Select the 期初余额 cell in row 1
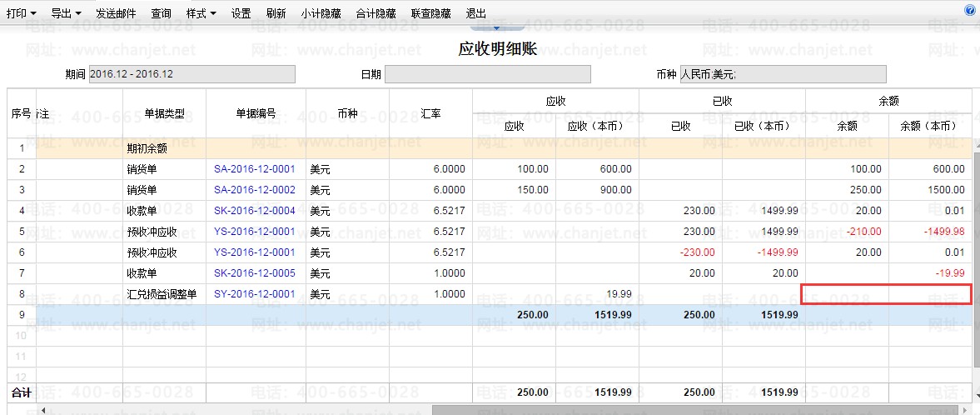Viewport: 980px width, 415px height. tap(164, 148)
